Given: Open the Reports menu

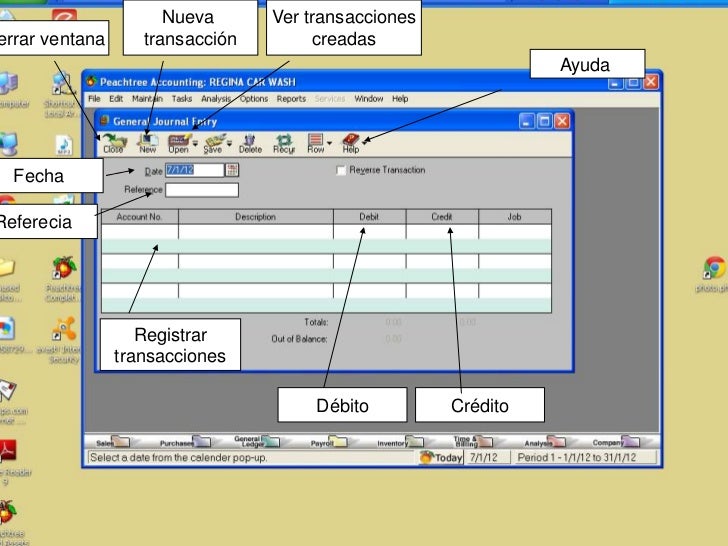Looking at the screenshot, I should tap(291, 98).
